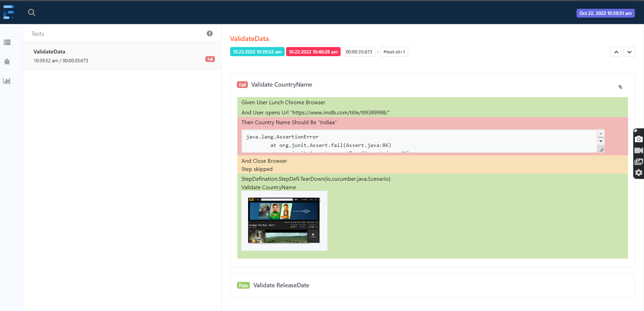Collapse tests with the up chevron

(616, 52)
